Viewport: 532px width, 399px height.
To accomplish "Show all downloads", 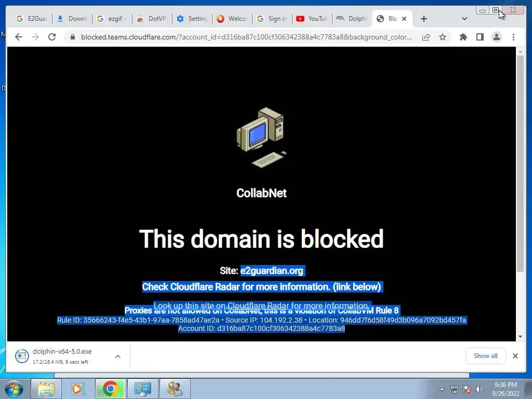I will pos(486,355).
